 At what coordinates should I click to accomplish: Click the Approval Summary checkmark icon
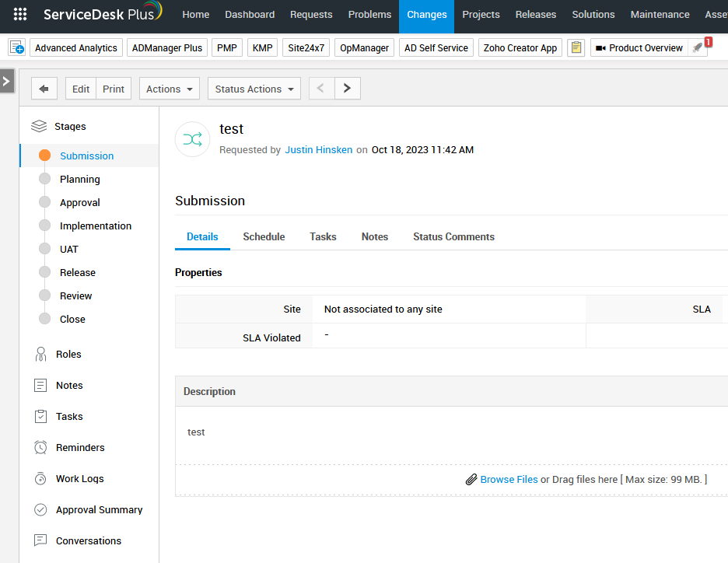40,509
